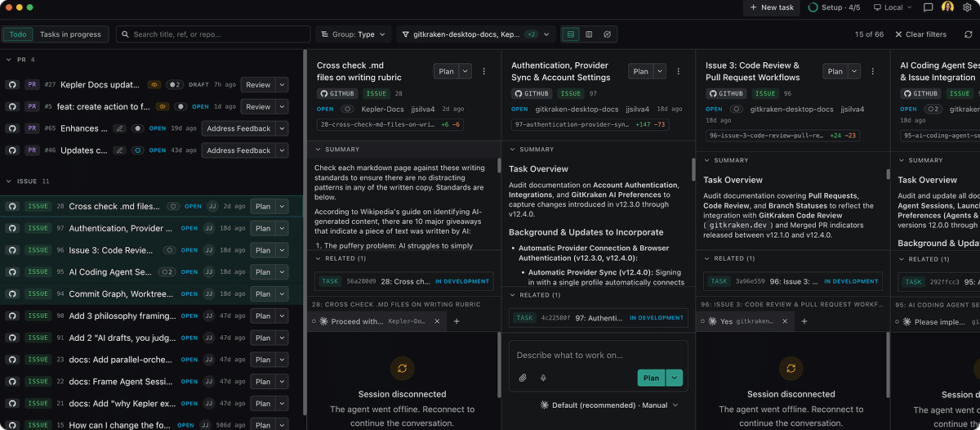Viewport: 980px width, 430px height.
Task: Open the Group: Type dropdown
Action: (355, 34)
